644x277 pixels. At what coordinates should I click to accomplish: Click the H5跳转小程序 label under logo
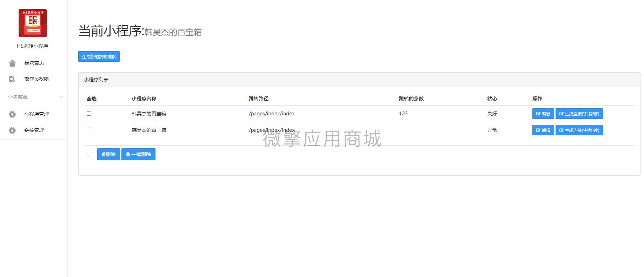[33, 46]
